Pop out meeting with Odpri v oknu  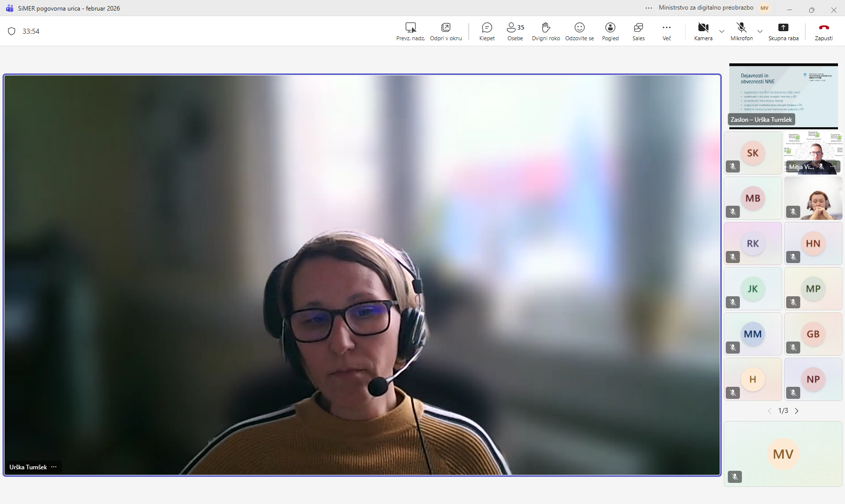[x=446, y=31]
